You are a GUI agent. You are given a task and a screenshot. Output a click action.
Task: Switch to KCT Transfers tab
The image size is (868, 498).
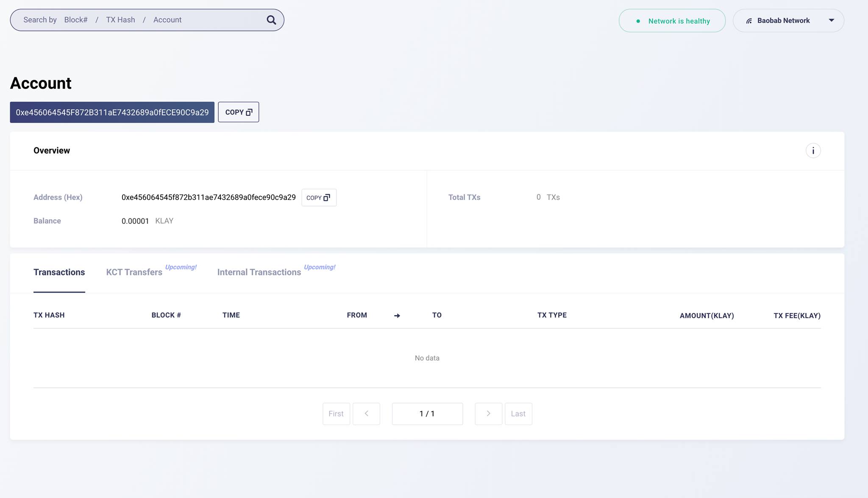(134, 272)
